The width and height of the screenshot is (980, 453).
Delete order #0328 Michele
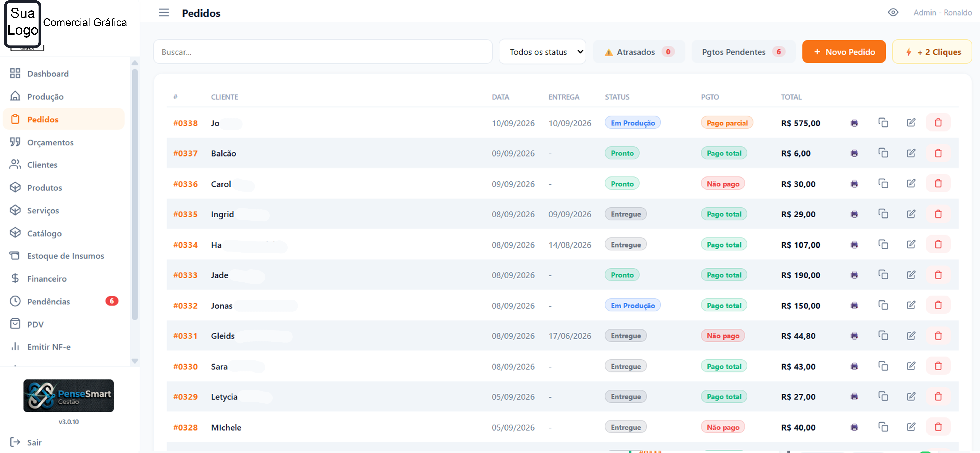click(x=938, y=427)
